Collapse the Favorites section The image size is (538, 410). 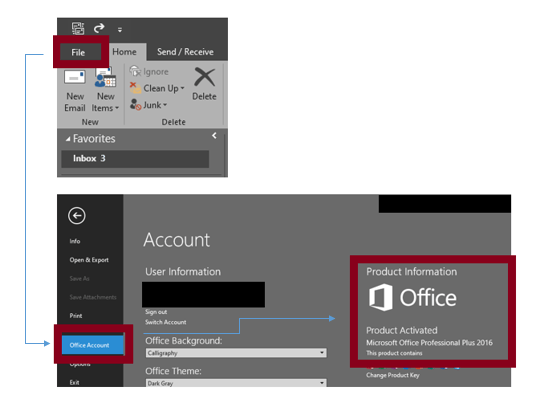tap(68, 139)
